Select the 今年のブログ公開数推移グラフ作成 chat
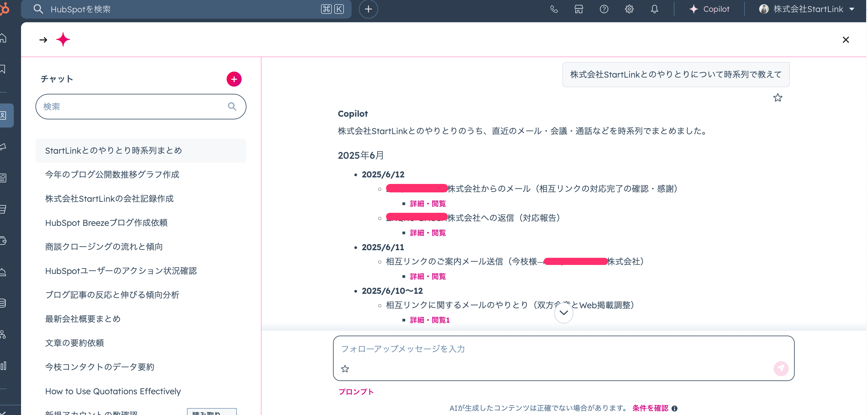This screenshot has height=415, width=868. pyautogui.click(x=112, y=175)
